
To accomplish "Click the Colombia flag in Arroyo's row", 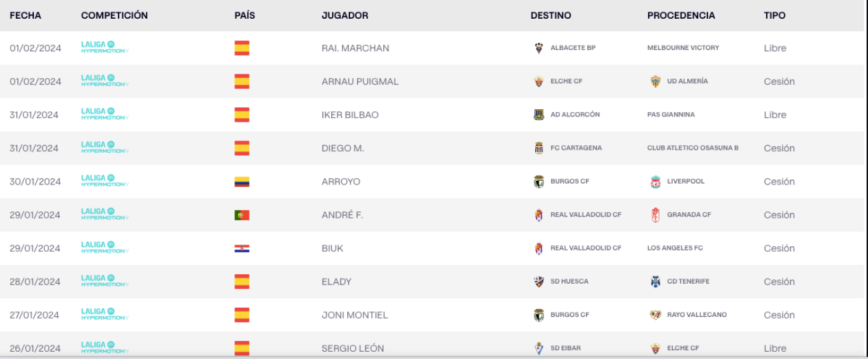I will point(242,182).
